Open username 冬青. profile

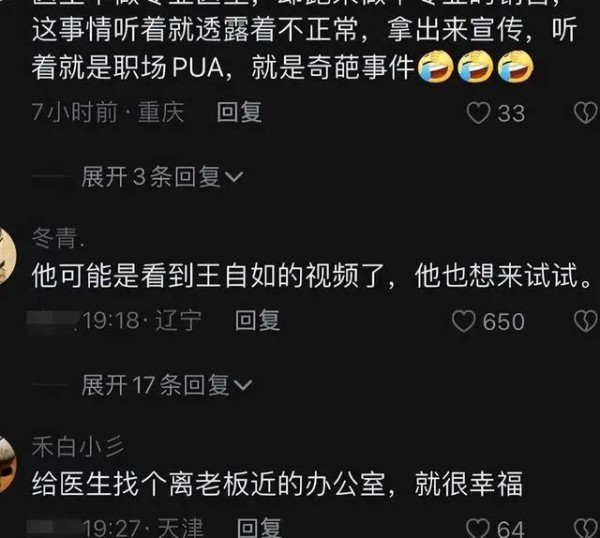pos(58,238)
